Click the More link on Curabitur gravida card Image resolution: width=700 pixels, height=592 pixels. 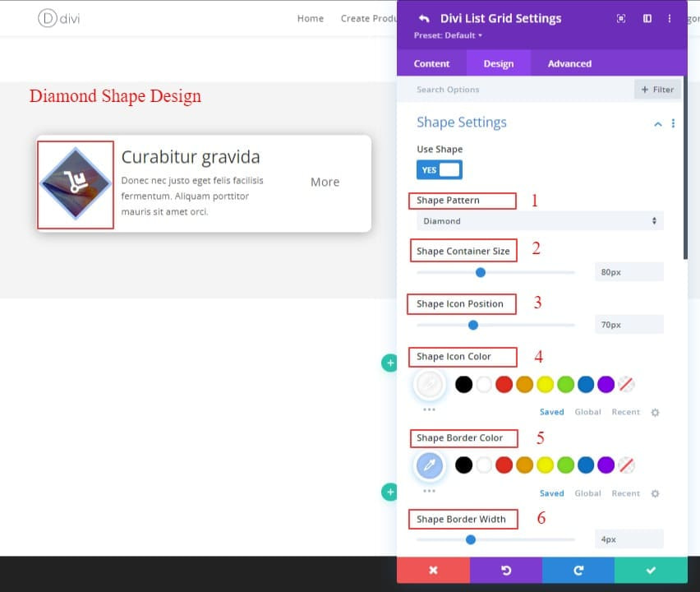[x=325, y=182]
